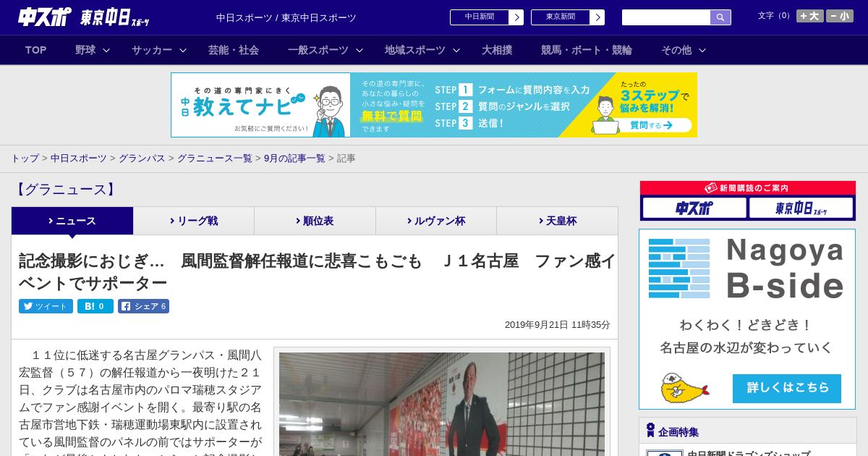Go to TOP in navigation bar
The width and height of the screenshot is (868, 456).
point(35,50)
